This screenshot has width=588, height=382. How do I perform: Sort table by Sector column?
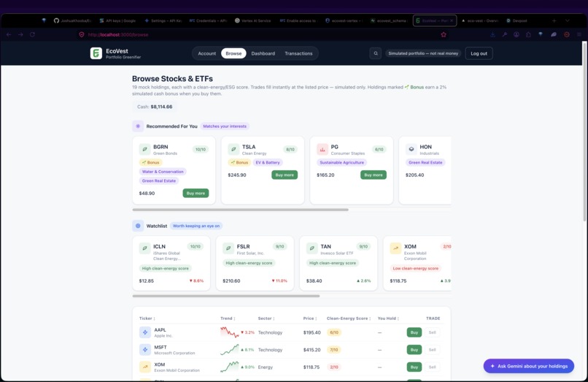point(266,318)
